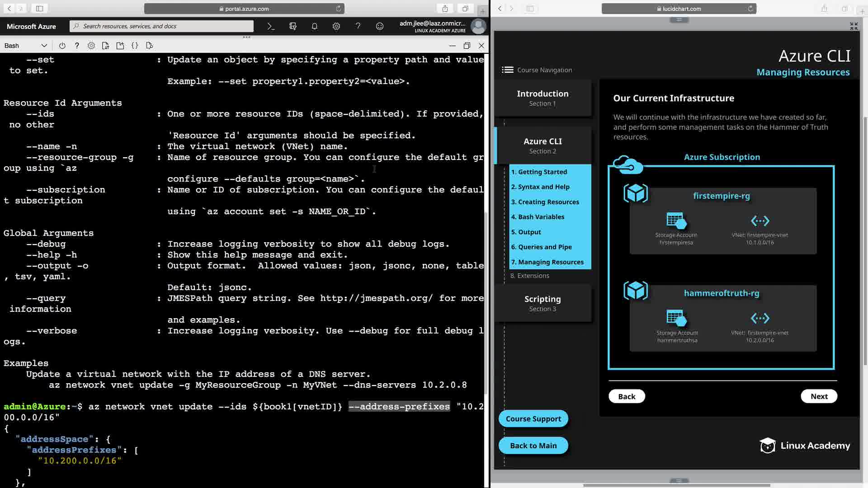
Task: Open the Cloud Shell editor braces icon
Action: [134, 46]
